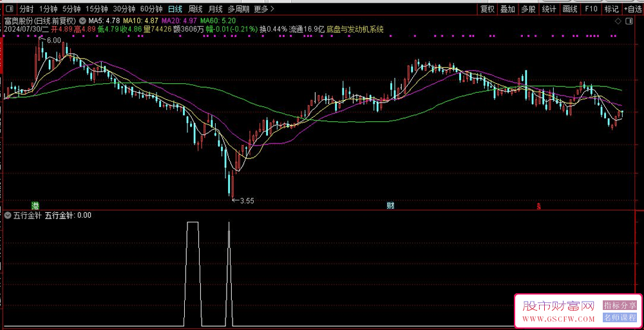
Task: Switch to the 分时 intraday view
Action: point(26,8)
